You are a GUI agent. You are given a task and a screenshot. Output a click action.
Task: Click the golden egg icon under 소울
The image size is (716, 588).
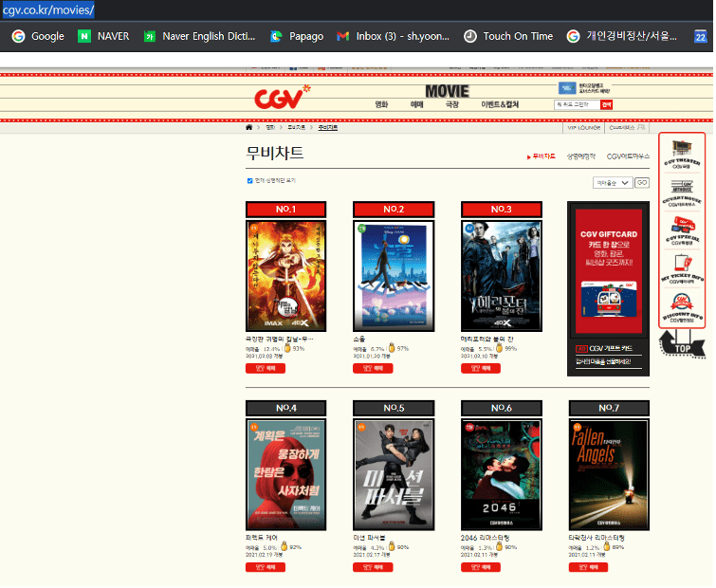click(x=392, y=348)
